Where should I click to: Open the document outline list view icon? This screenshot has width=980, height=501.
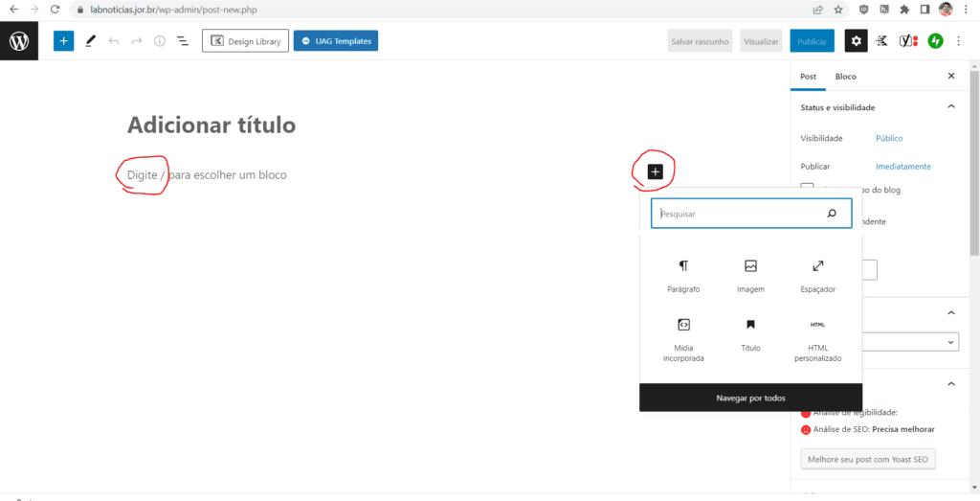click(x=182, y=41)
